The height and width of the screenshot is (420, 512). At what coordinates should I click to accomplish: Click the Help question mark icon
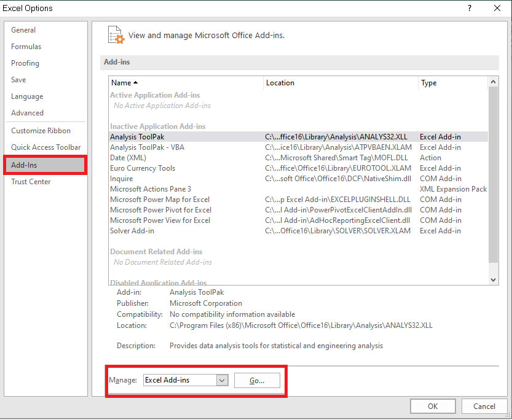point(469,8)
